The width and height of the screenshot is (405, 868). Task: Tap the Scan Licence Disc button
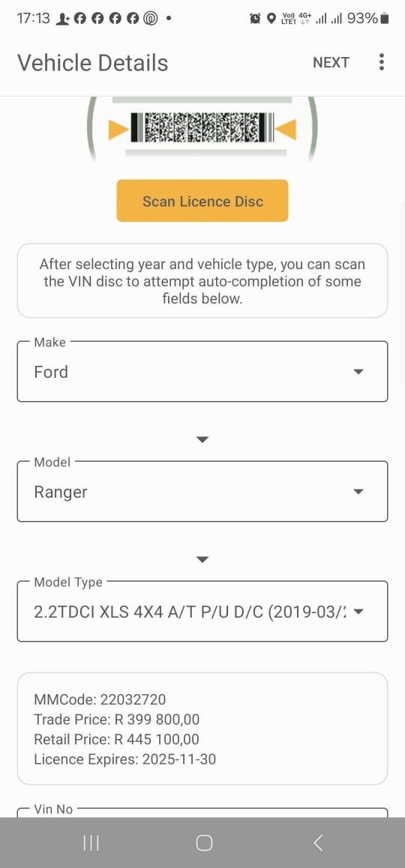pyautogui.click(x=202, y=201)
